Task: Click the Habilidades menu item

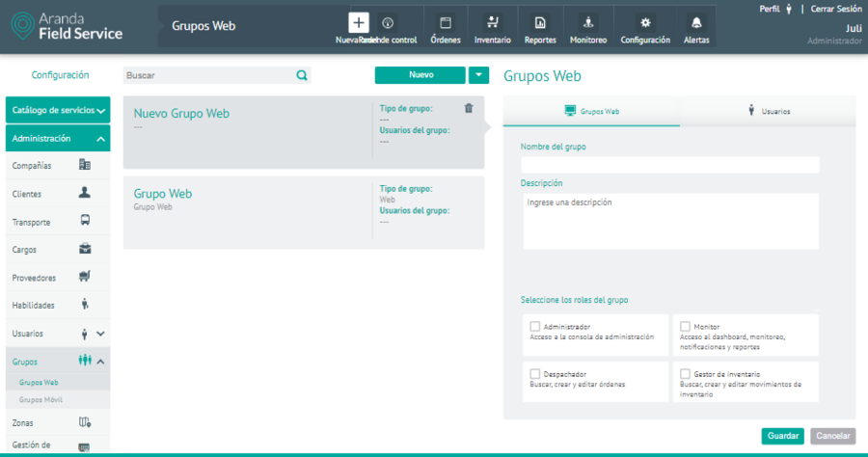Action: (x=58, y=305)
